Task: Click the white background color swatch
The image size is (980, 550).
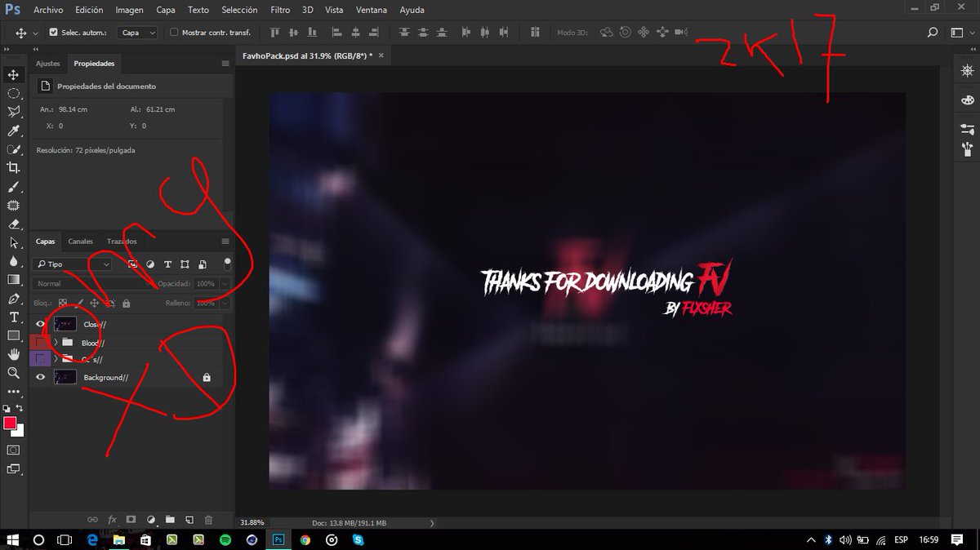Action: click(20, 432)
